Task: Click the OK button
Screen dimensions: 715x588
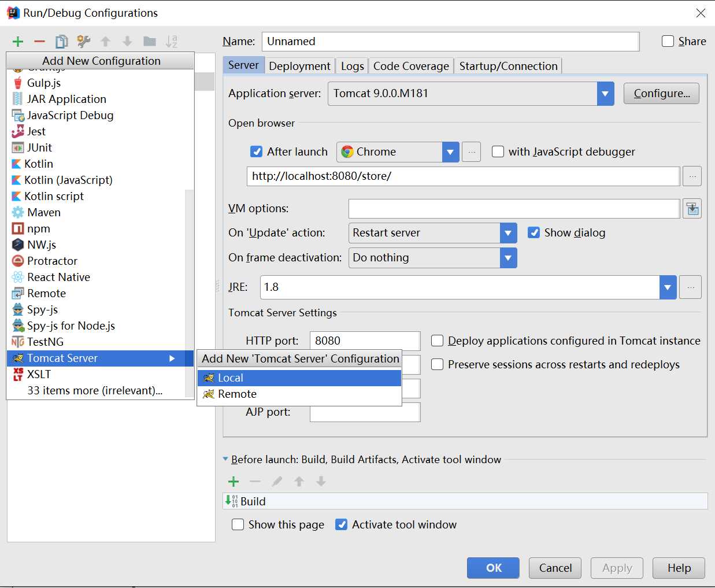Action: (x=493, y=568)
